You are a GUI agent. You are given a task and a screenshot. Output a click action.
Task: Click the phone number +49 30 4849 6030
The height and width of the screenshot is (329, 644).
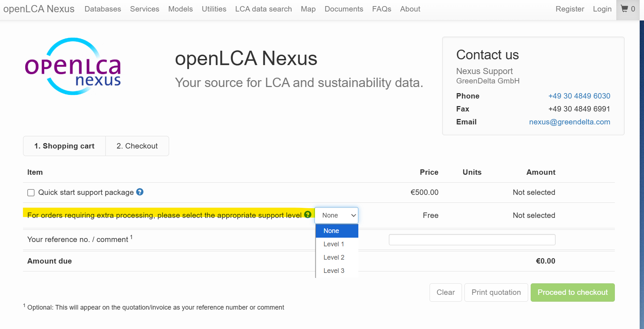(x=579, y=96)
